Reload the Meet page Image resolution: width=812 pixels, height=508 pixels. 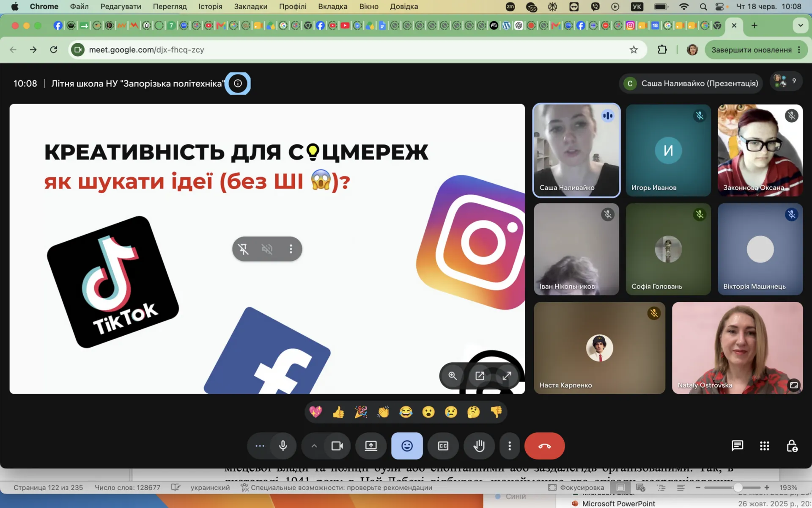53,50
